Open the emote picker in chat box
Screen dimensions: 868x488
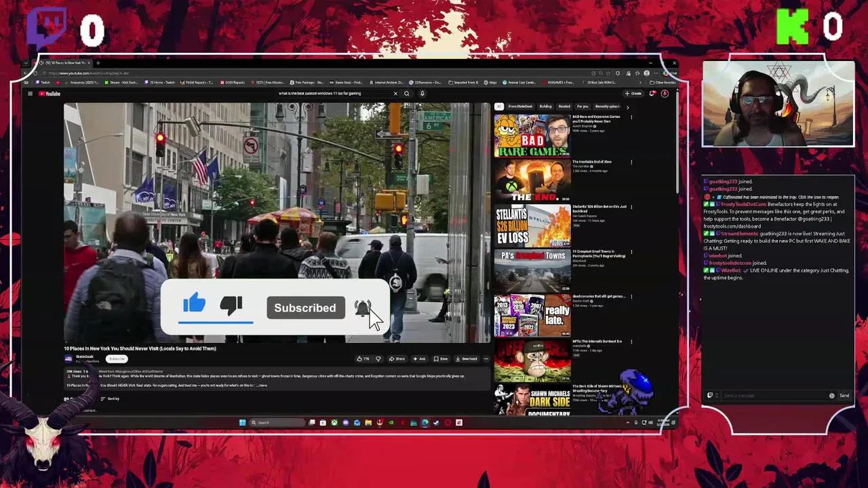coord(832,395)
